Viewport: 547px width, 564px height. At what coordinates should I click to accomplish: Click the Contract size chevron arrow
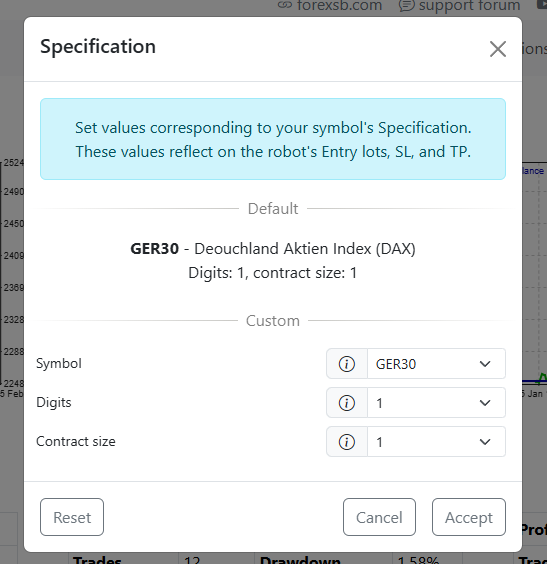pos(485,442)
